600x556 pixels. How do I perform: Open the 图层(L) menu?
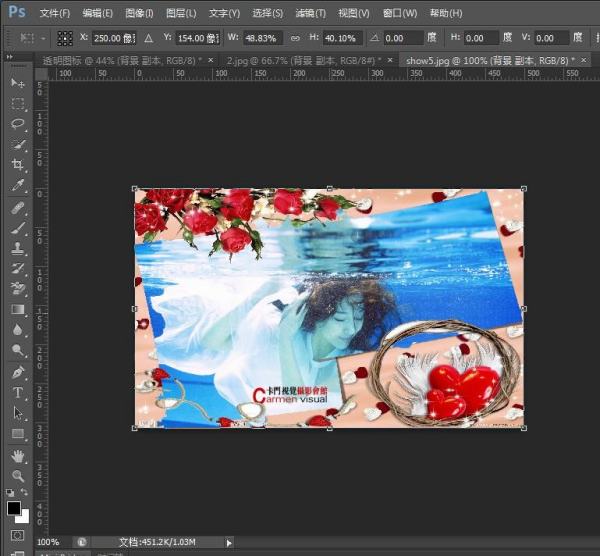[x=181, y=13]
